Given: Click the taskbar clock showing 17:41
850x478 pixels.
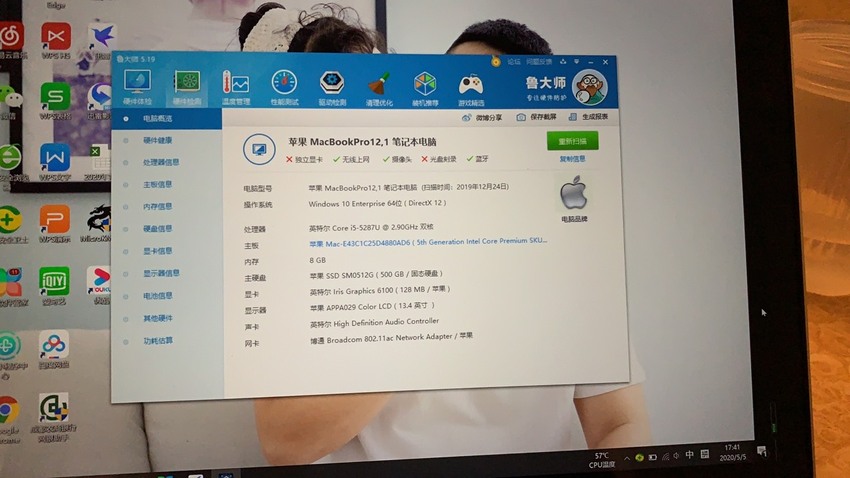Looking at the screenshot, I should coord(732,452).
